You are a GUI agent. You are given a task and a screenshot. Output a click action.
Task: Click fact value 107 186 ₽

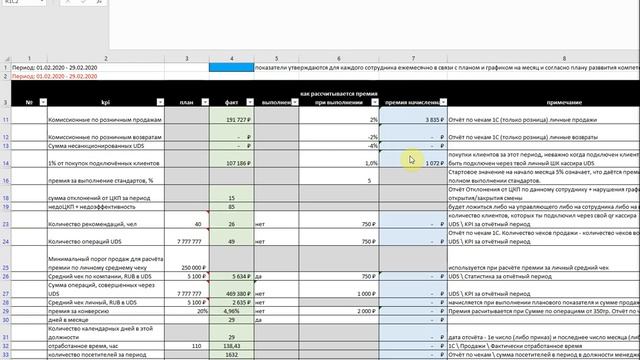[231, 159]
